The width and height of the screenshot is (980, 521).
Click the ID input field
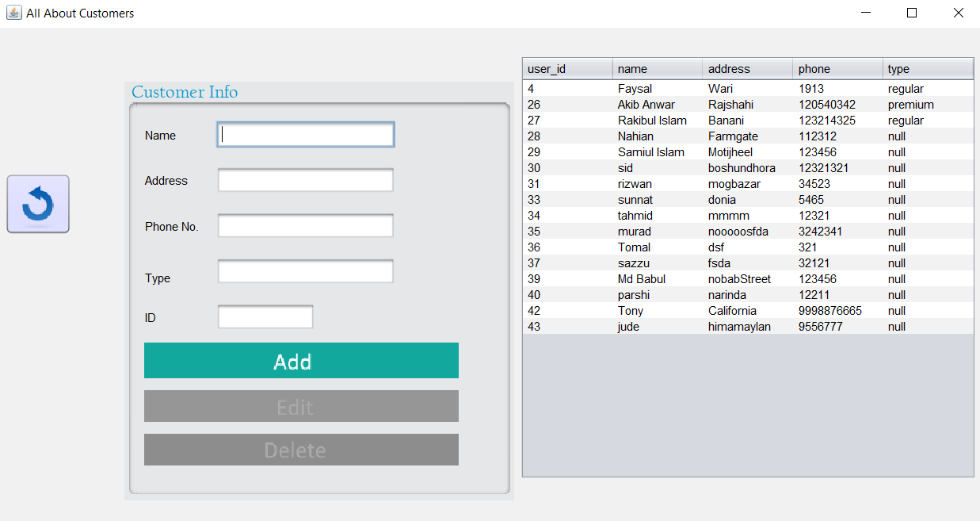click(x=265, y=317)
